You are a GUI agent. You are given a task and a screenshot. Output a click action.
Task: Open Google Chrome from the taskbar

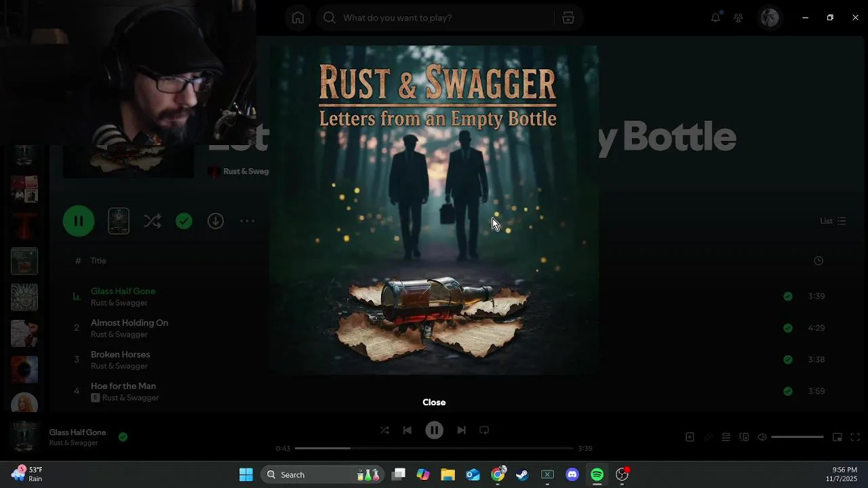[498, 474]
